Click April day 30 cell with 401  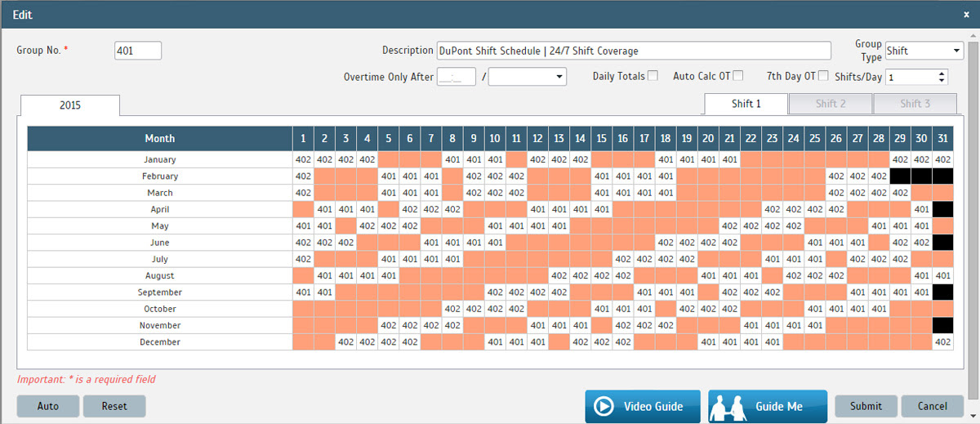(x=921, y=209)
